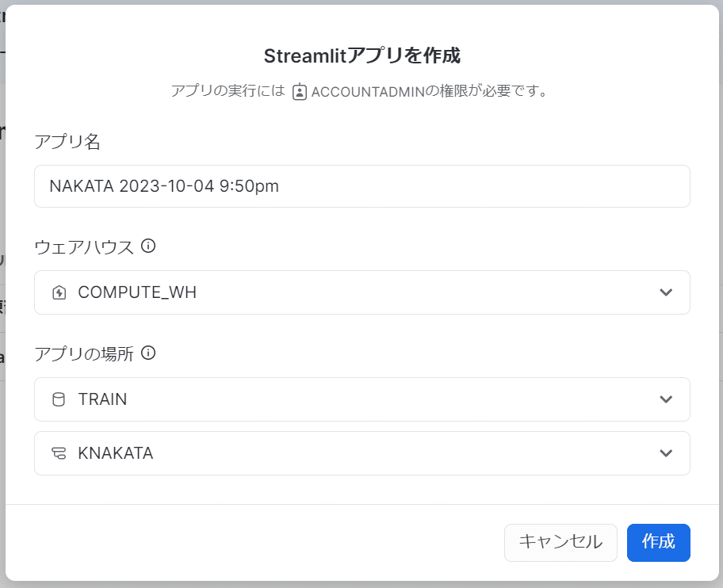Click the Streamlitアプリを作成 dialog title
The image size is (723, 588).
point(361,55)
